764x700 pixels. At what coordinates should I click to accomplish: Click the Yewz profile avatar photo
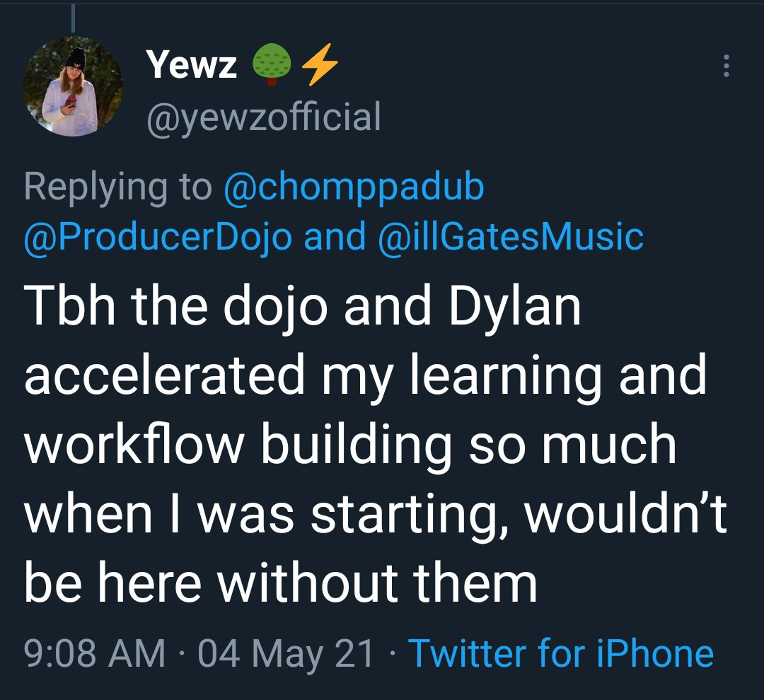74,85
